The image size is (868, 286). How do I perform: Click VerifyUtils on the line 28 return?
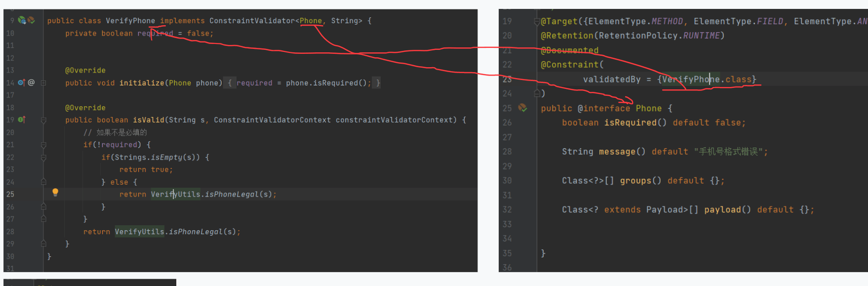[140, 232]
